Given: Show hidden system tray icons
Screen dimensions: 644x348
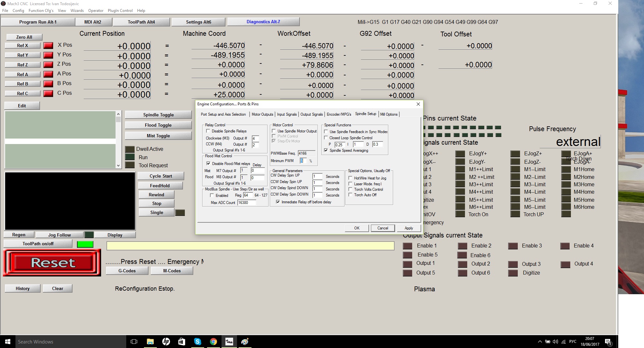Looking at the screenshot, I should tap(540, 342).
